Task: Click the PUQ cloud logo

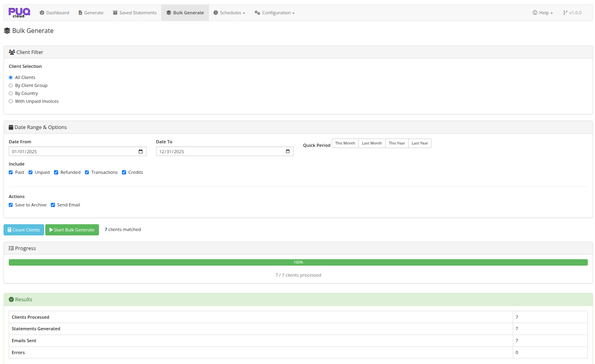Action: click(19, 12)
